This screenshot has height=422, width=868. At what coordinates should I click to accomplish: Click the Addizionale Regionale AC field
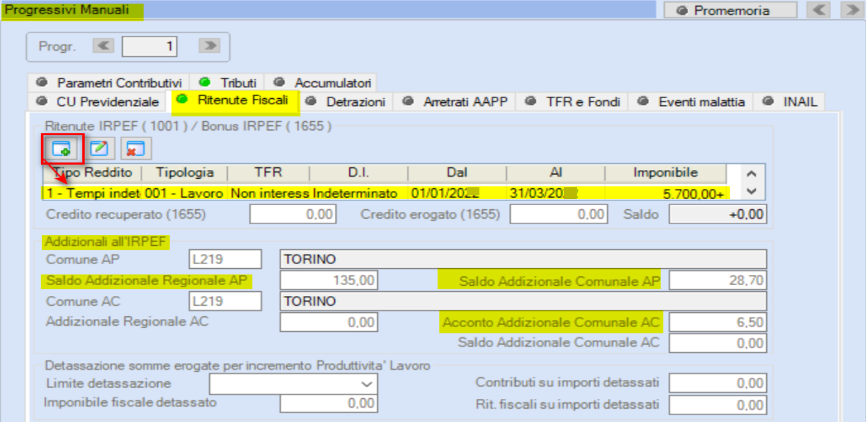(x=328, y=323)
